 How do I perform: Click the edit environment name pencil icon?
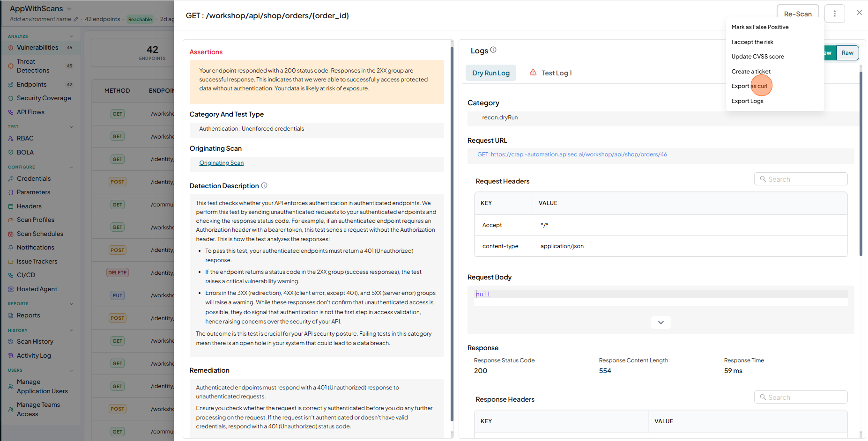click(x=76, y=19)
